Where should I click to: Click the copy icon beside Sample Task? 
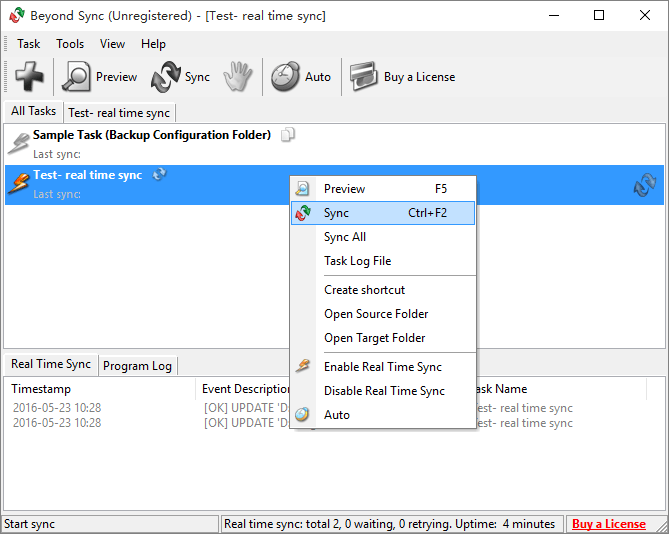[x=288, y=135]
